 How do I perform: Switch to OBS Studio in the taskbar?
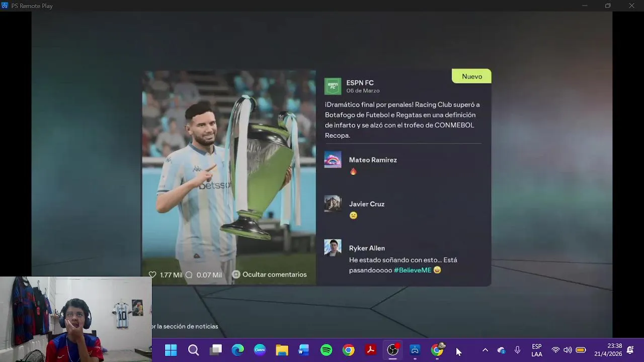tap(393, 350)
